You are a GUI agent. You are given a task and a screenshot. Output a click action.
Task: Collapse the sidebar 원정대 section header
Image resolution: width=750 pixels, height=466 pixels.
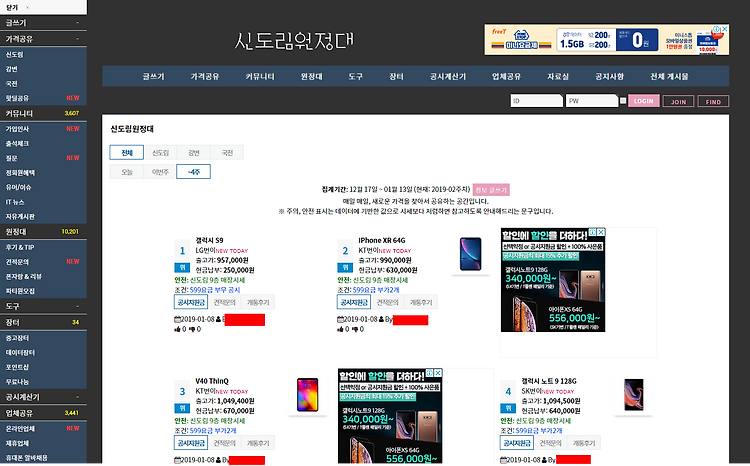[x=44, y=232]
